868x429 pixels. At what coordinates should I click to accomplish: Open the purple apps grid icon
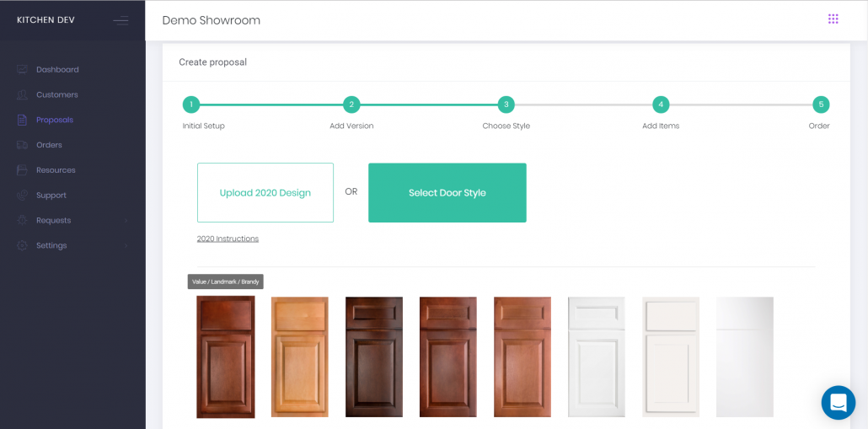click(x=833, y=19)
